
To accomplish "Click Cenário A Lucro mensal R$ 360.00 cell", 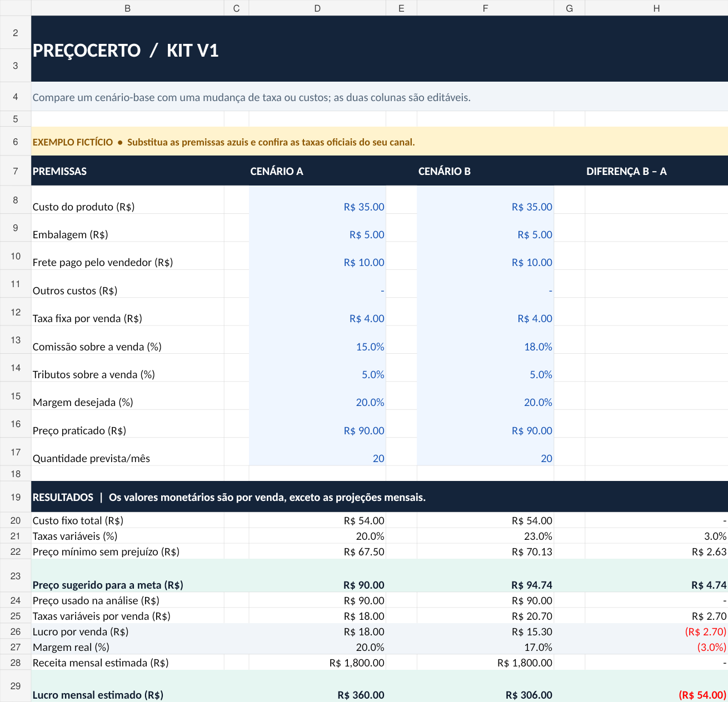I will click(317, 686).
